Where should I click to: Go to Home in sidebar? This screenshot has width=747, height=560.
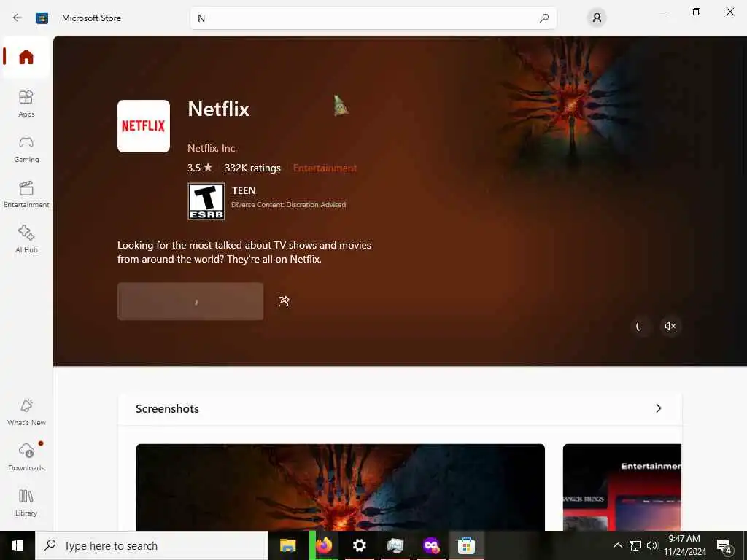(26, 57)
